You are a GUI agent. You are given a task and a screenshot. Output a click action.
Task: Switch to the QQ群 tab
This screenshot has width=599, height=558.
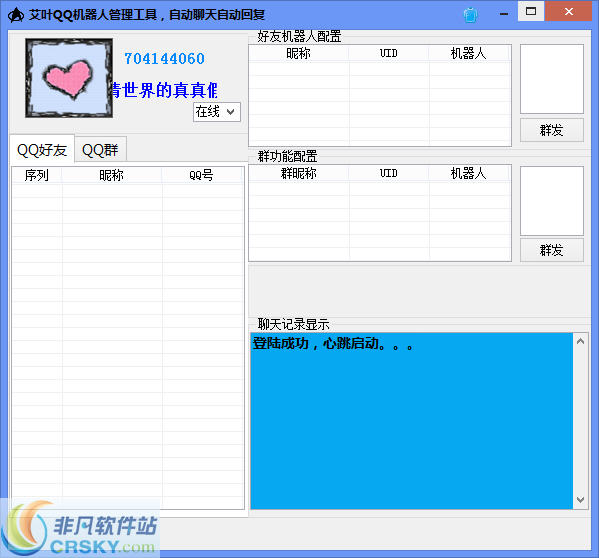click(100, 150)
